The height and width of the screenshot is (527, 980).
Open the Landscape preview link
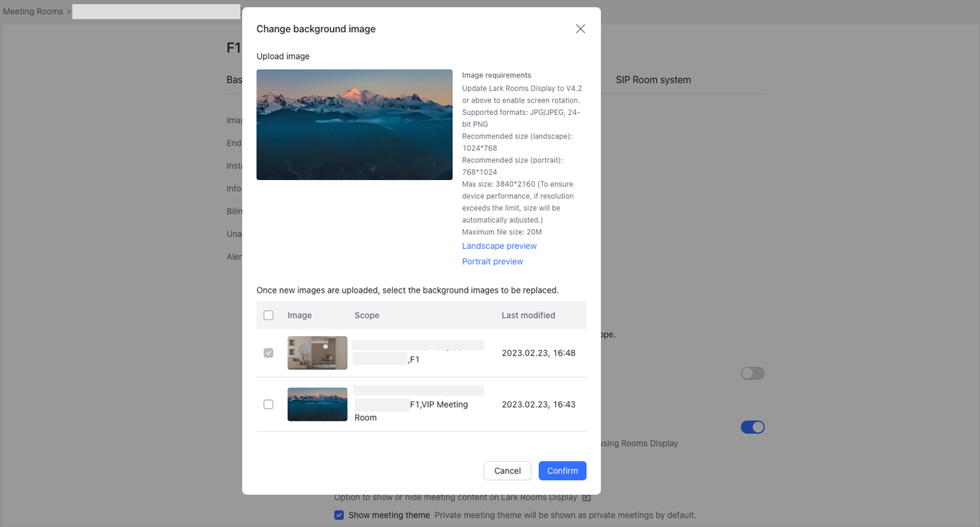(499, 246)
